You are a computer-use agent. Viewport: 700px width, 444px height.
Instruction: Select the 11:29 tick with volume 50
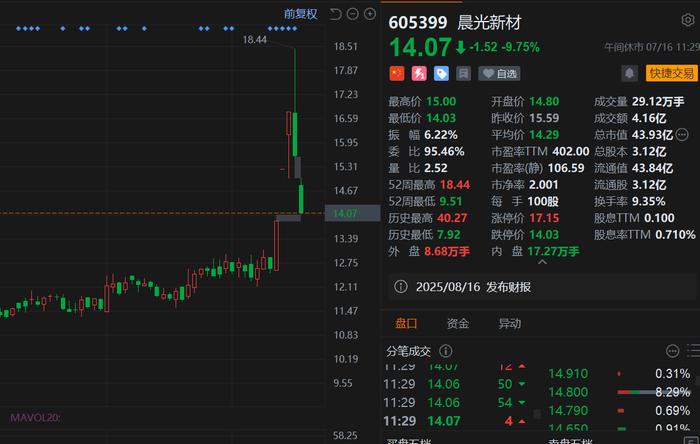click(454, 384)
